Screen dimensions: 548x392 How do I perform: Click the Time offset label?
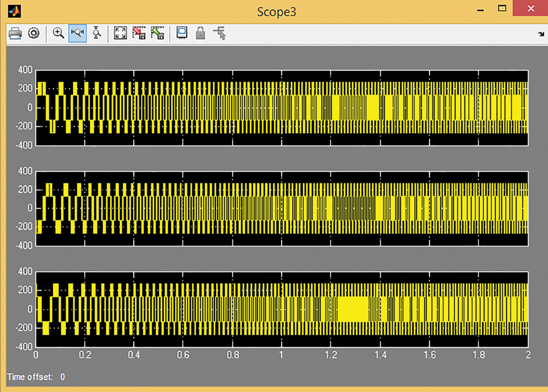click(30, 377)
